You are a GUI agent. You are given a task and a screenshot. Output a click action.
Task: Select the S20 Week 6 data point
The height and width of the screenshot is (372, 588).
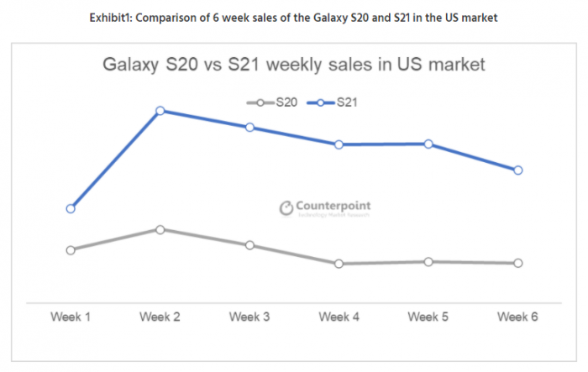(x=518, y=263)
